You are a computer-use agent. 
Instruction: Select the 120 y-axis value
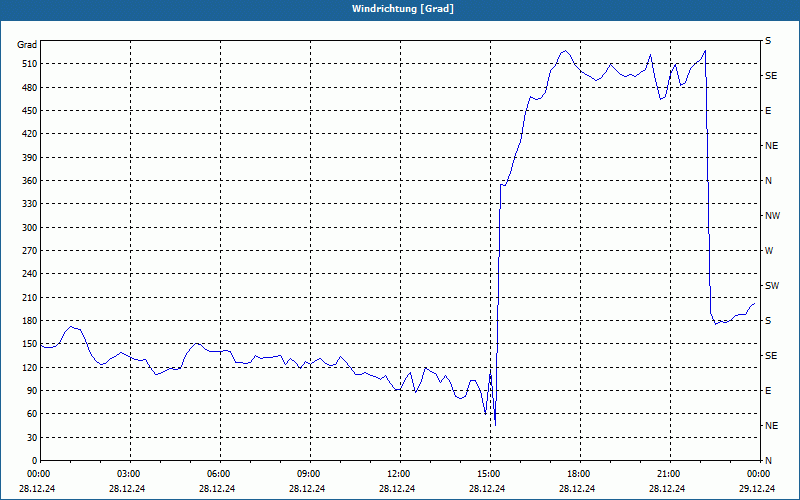coord(29,367)
